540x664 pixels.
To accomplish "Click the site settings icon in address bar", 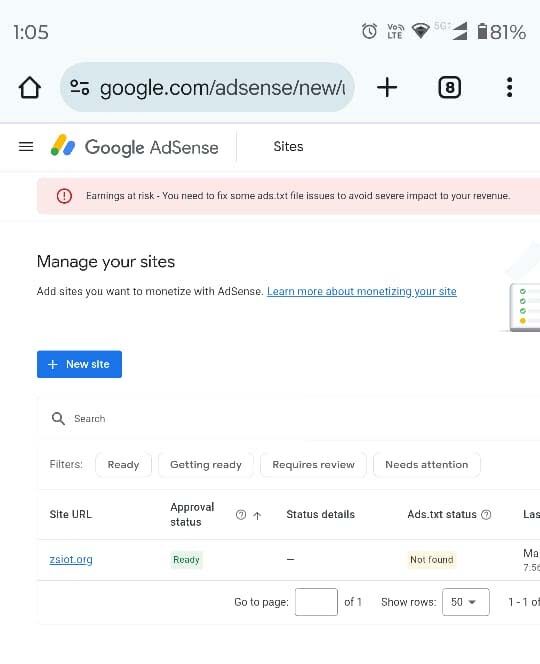I will pos(80,88).
